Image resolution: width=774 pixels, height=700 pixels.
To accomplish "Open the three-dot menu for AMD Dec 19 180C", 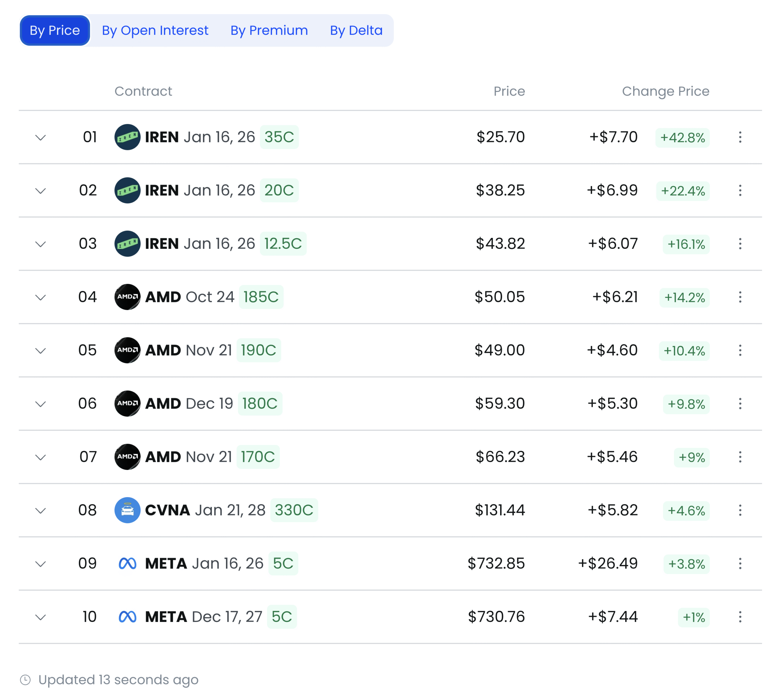I will coord(740,404).
